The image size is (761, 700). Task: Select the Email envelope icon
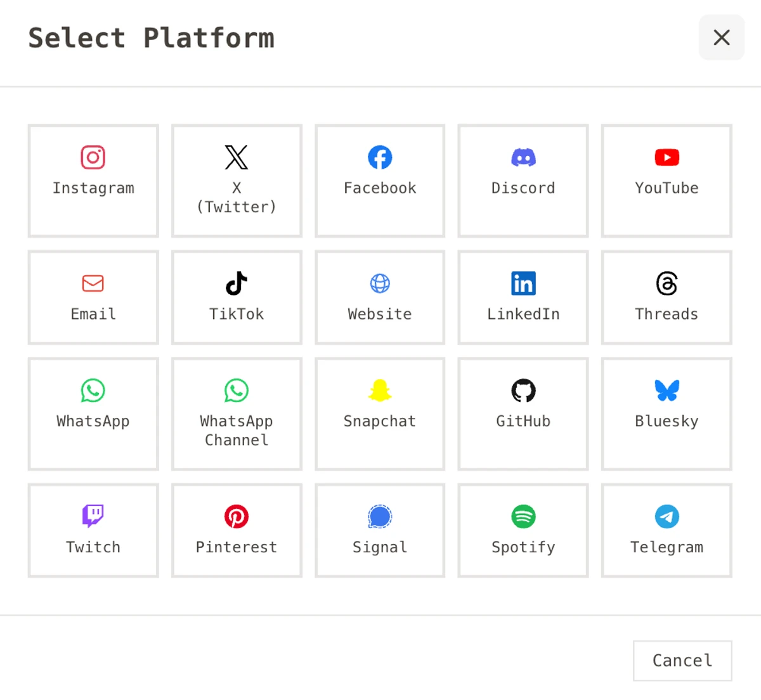[93, 283]
